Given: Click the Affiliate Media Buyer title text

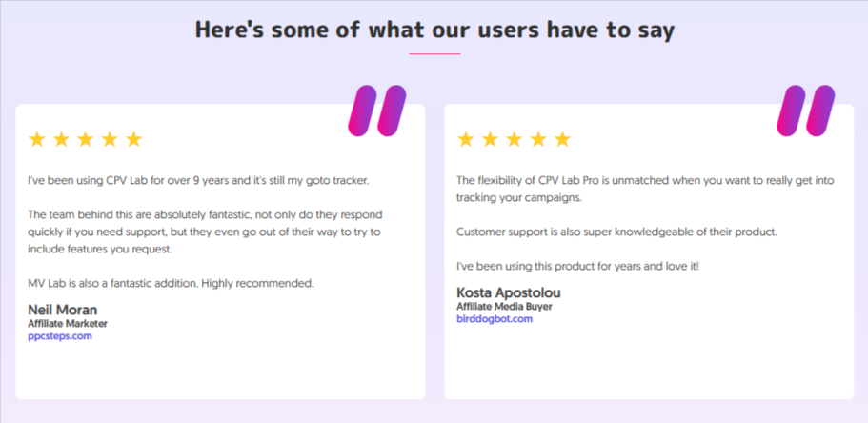Looking at the screenshot, I should pyautogui.click(x=504, y=306).
